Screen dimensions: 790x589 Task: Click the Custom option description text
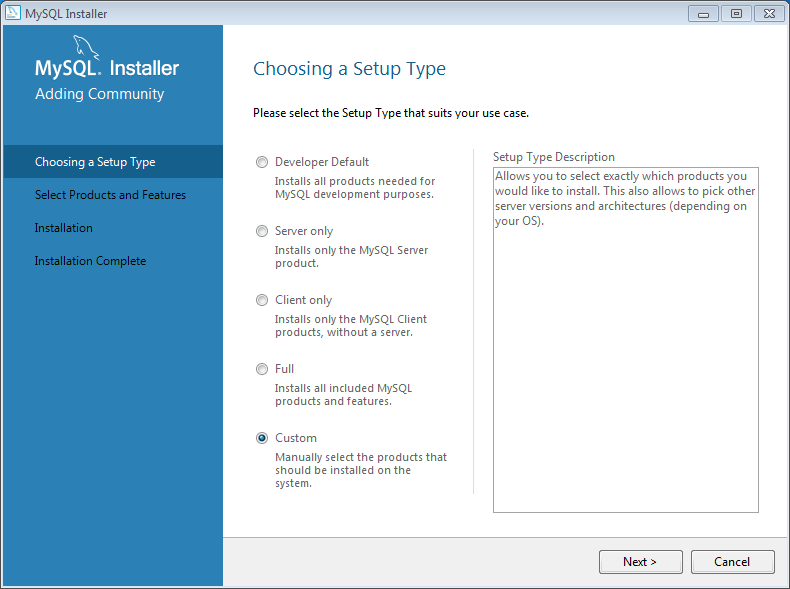(x=361, y=470)
